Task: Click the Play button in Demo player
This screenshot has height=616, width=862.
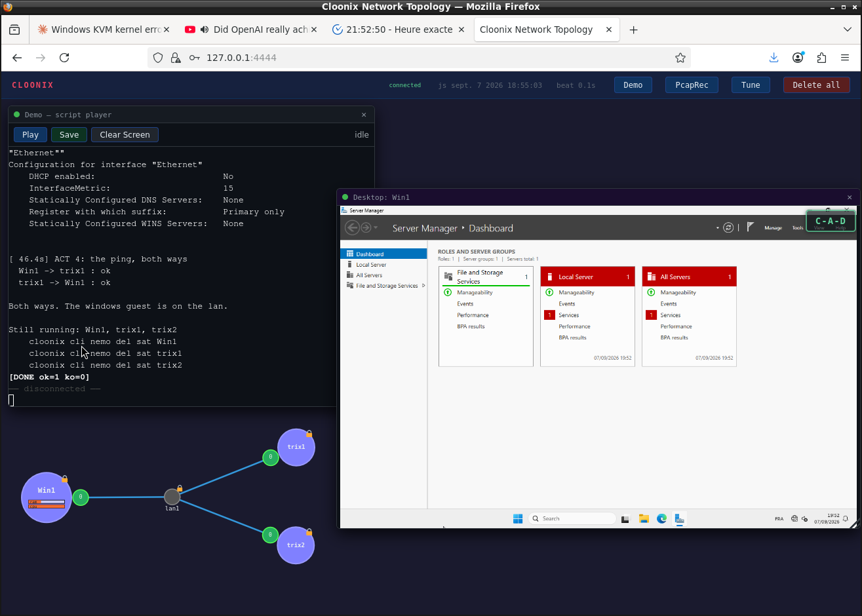Action: (x=30, y=135)
